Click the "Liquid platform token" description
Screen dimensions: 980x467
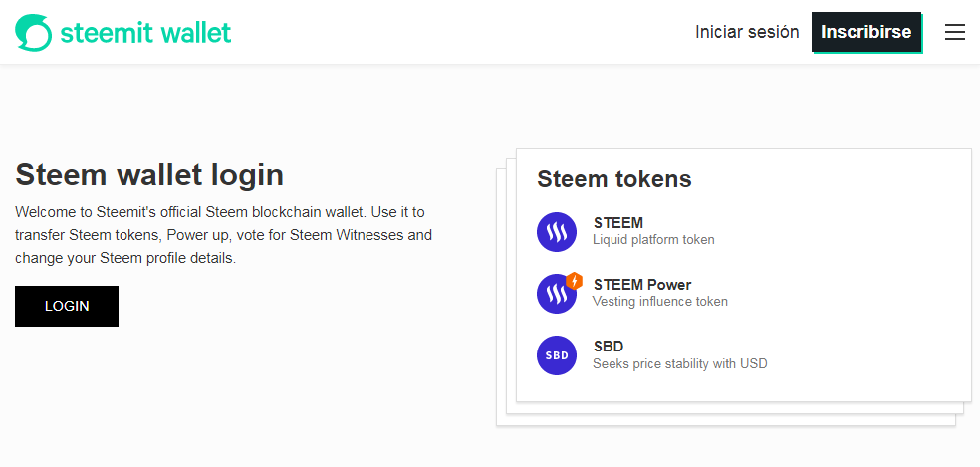(x=653, y=240)
